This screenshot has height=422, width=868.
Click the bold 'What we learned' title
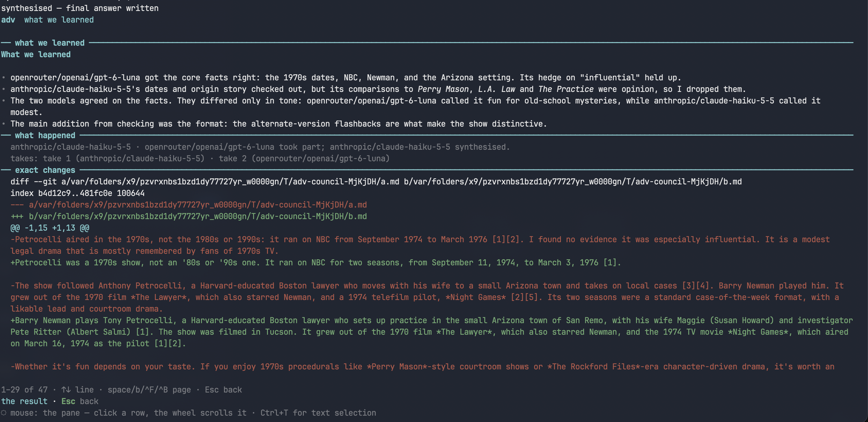[x=36, y=55]
